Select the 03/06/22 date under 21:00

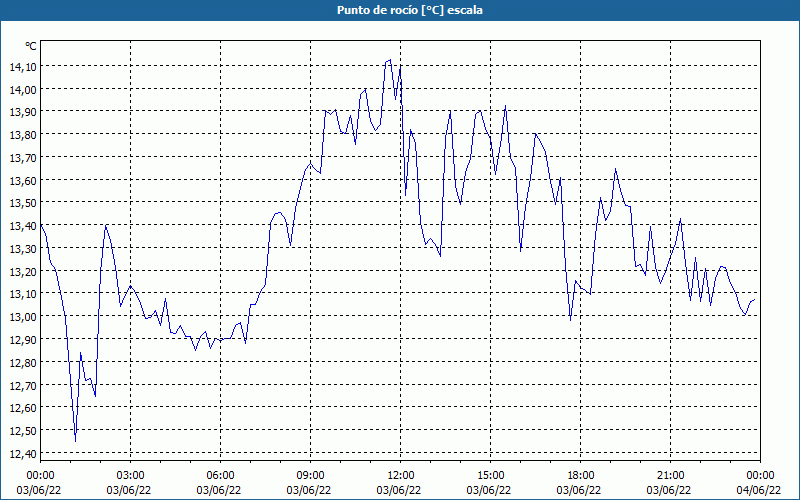(669, 490)
